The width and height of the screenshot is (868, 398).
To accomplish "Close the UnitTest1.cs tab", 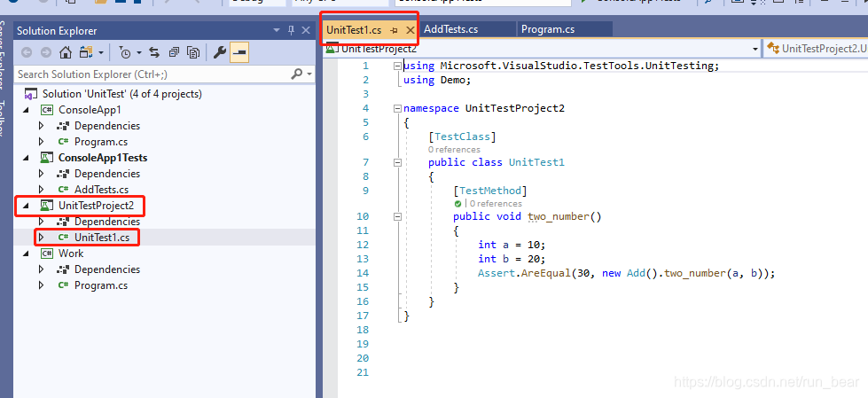I will pos(411,30).
